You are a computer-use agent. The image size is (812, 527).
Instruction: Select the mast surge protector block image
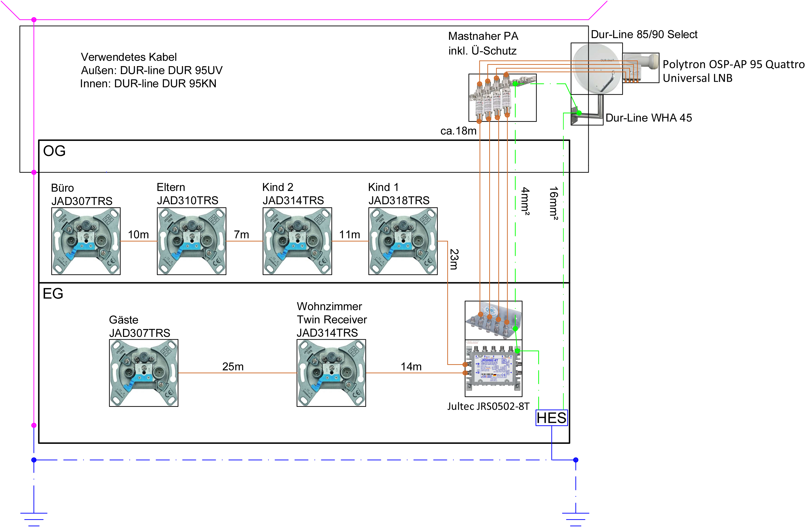pos(502,98)
